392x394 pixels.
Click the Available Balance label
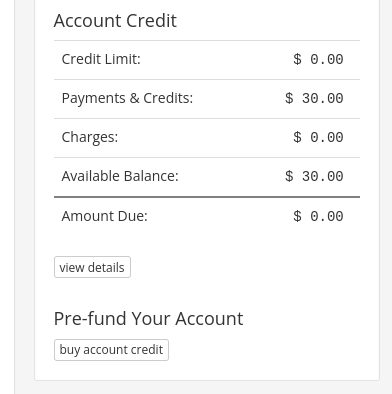pyautogui.click(x=120, y=176)
